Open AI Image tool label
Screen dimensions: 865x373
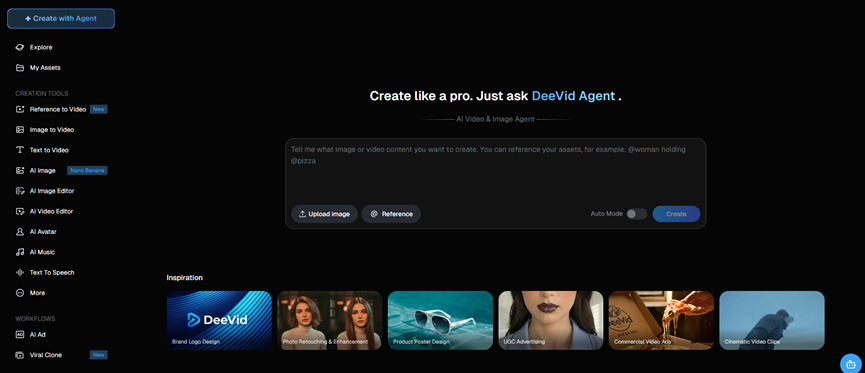click(42, 170)
